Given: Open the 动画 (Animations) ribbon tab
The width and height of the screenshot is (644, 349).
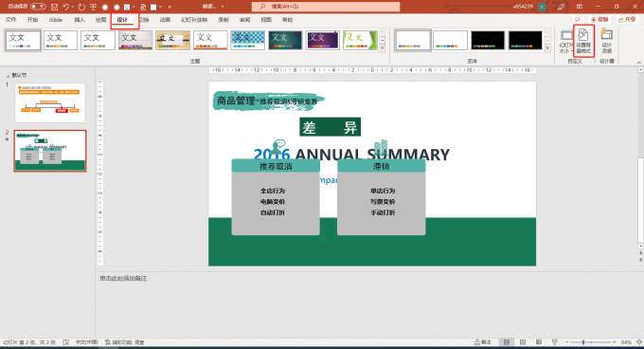Looking at the screenshot, I should coord(165,20).
